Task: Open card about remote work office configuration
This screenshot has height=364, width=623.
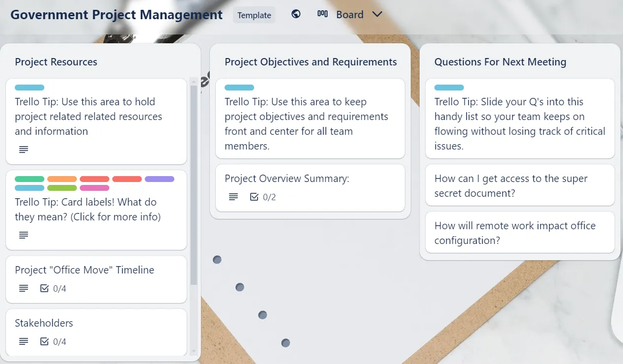Action: (520, 233)
